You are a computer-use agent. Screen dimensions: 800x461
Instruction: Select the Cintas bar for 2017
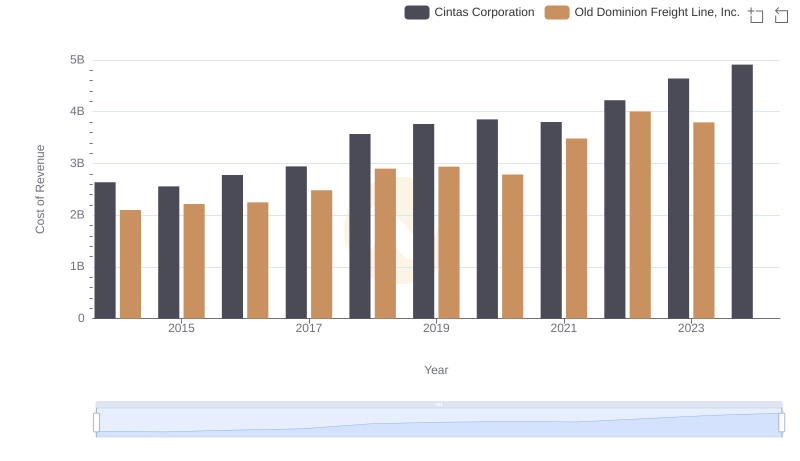pos(296,242)
